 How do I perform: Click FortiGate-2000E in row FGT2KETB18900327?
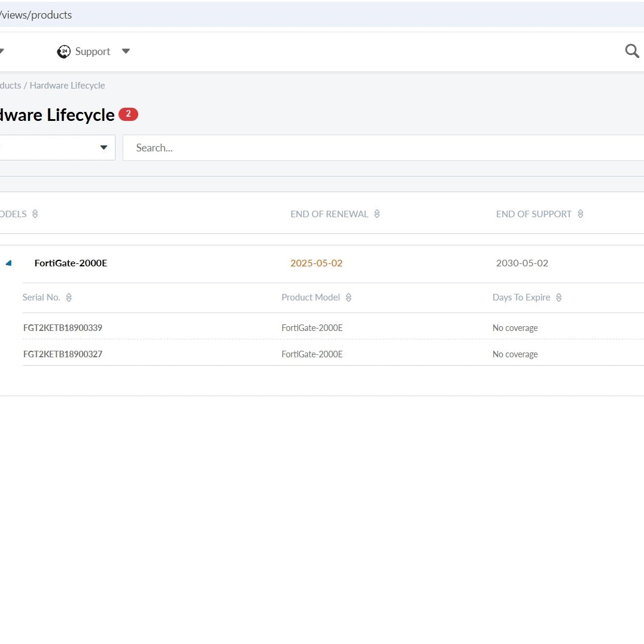click(x=312, y=354)
